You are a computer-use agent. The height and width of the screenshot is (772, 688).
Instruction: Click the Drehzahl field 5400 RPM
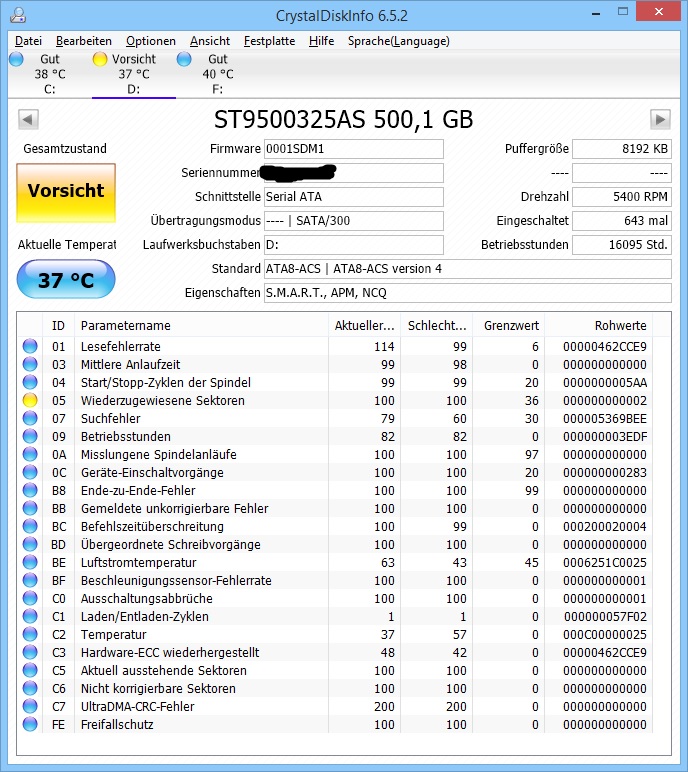(x=622, y=196)
